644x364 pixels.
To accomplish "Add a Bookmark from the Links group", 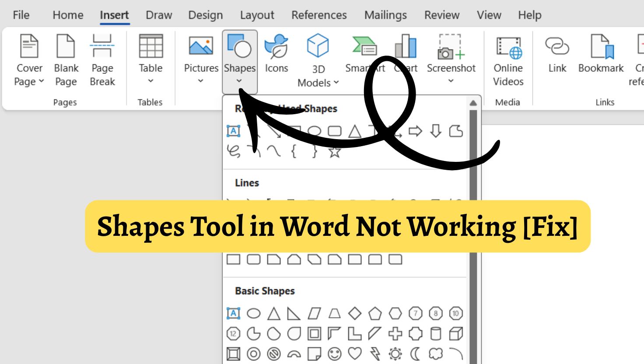I will point(601,52).
